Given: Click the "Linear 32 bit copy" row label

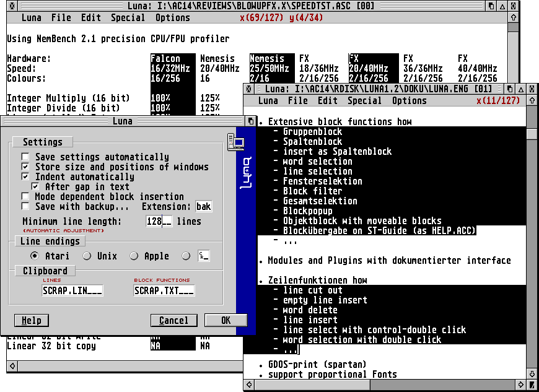Looking at the screenshot, I should coord(51,346).
